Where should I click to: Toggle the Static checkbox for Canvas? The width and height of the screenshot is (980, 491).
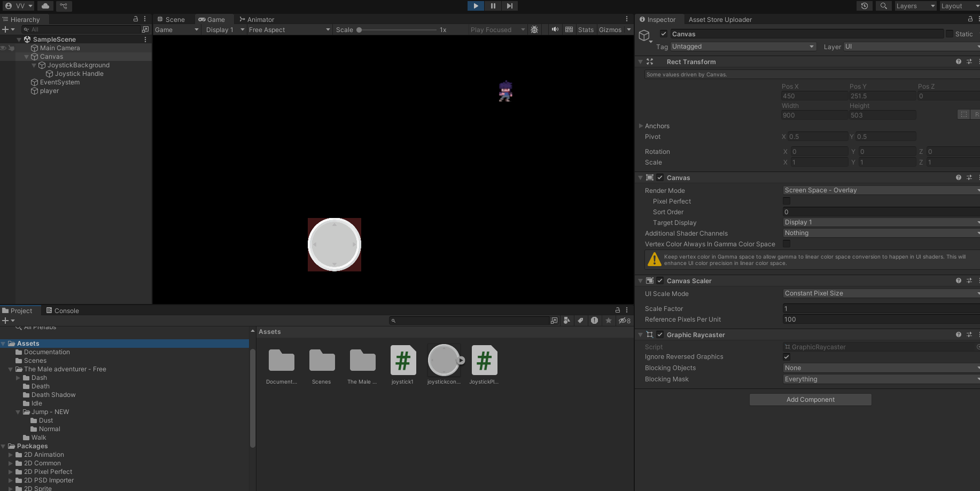(x=950, y=34)
